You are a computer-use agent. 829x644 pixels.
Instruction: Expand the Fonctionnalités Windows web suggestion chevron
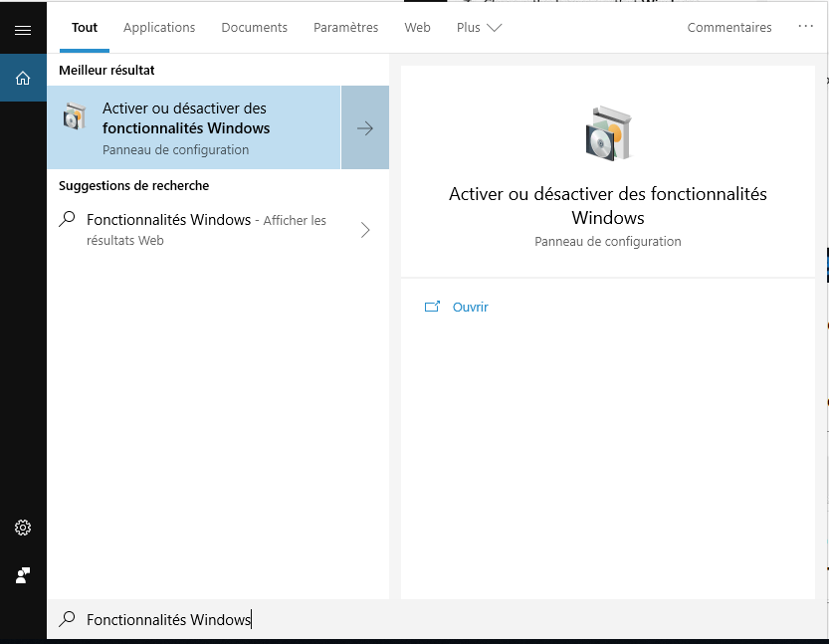point(365,230)
